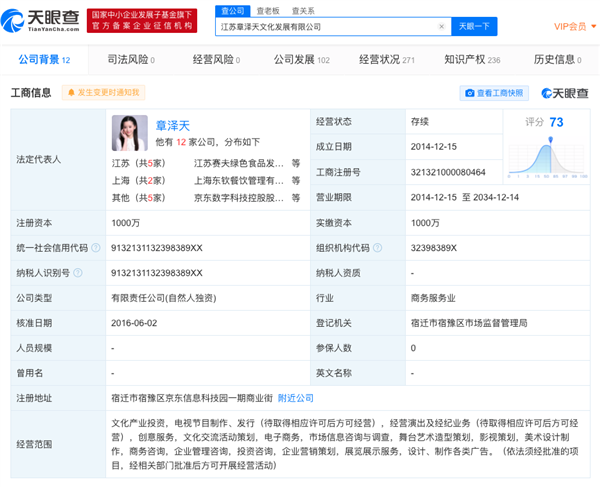
Task: Click the help icon next to 统一社会信用代码
Action: tap(95, 247)
